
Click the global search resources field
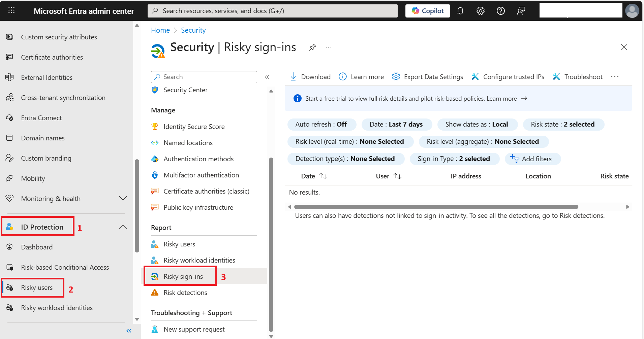tap(273, 11)
